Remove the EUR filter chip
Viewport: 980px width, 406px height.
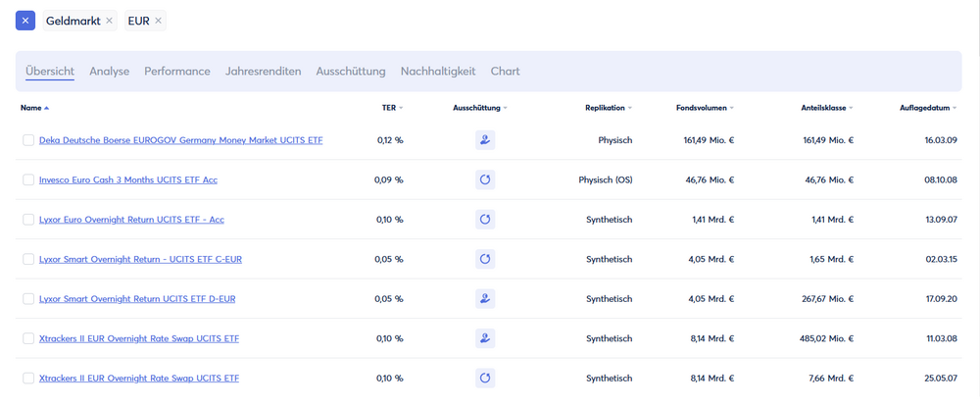(158, 21)
